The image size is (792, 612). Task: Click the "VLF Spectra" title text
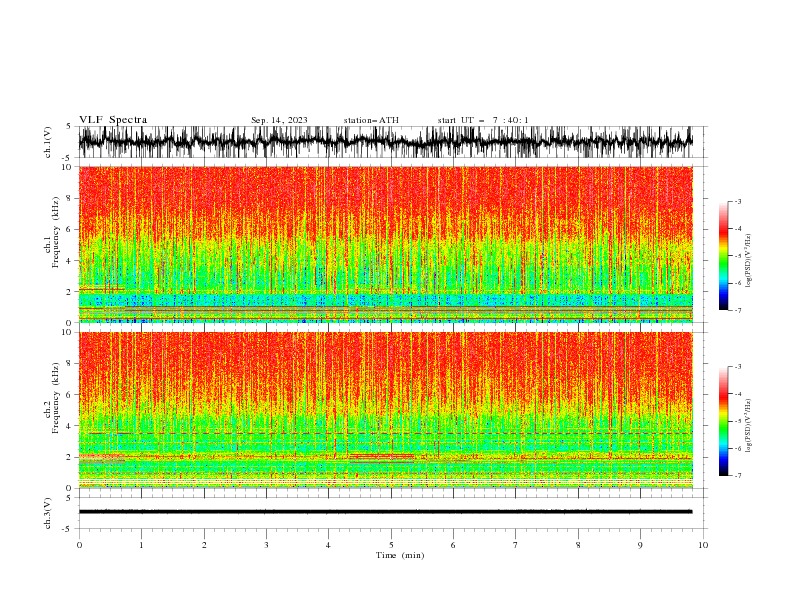(x=113, y=120)
